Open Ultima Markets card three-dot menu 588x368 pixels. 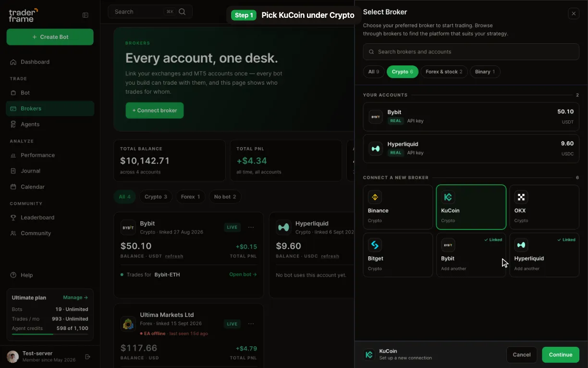tap(251, 324)
